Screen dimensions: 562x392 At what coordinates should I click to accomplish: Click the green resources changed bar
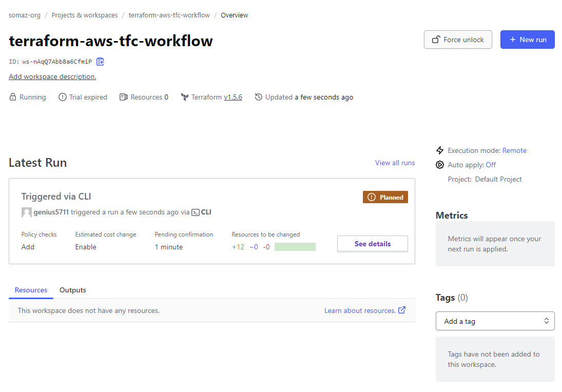coord(295,247)
